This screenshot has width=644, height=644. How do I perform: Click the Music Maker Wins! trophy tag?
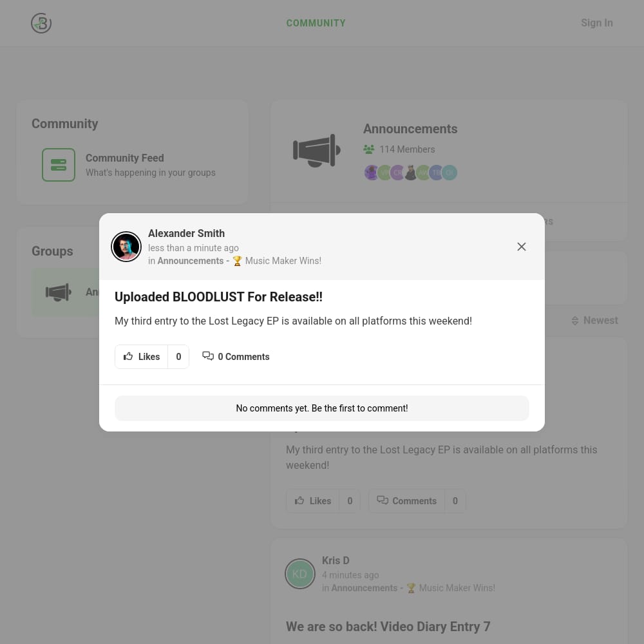(277, 261)
